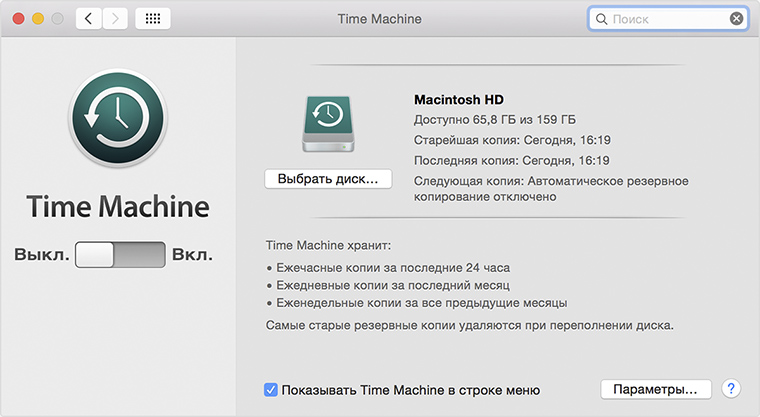This screenshot has width=760, height=417.
Task: Click the Доступно 65,8 ГБ из 159 ГБ text
Action: [494, 120]
